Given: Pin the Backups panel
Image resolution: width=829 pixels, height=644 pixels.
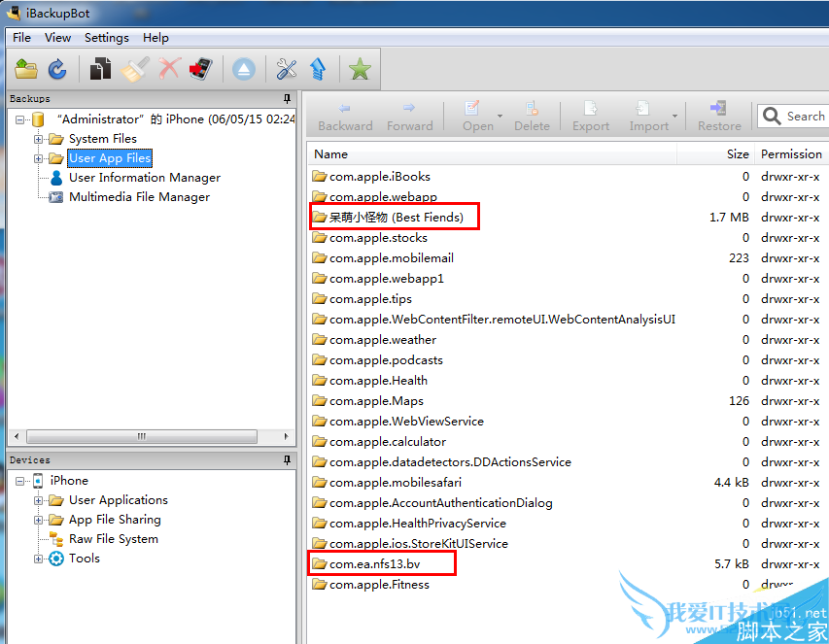Looking at the screenshot, I should coord(287,99).
